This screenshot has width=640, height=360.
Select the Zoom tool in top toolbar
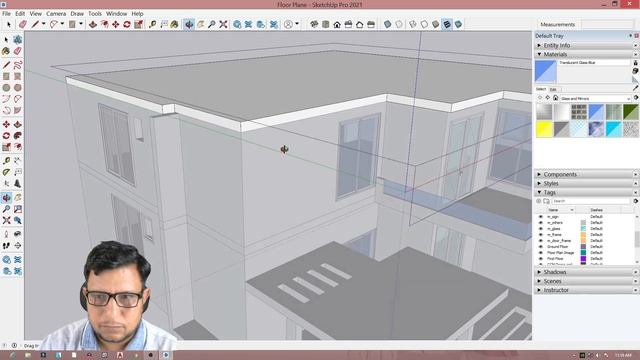[x=211, y=24]
